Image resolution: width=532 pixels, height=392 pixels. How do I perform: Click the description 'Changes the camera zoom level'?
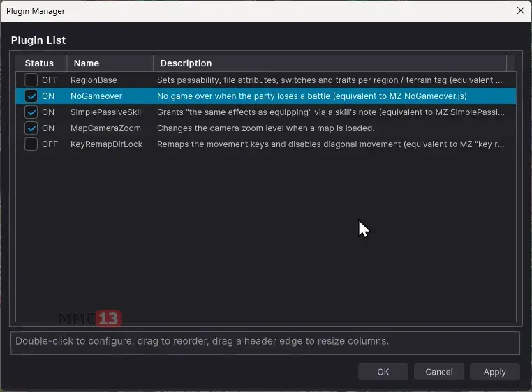point(266,128)
